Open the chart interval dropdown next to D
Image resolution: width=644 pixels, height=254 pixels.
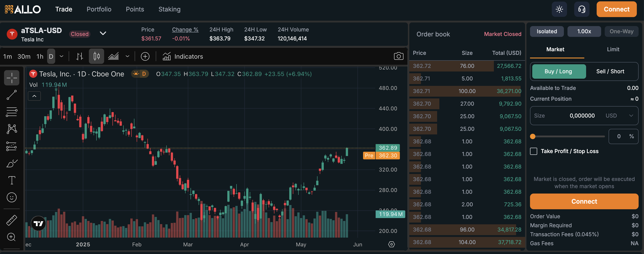[61, 56]
